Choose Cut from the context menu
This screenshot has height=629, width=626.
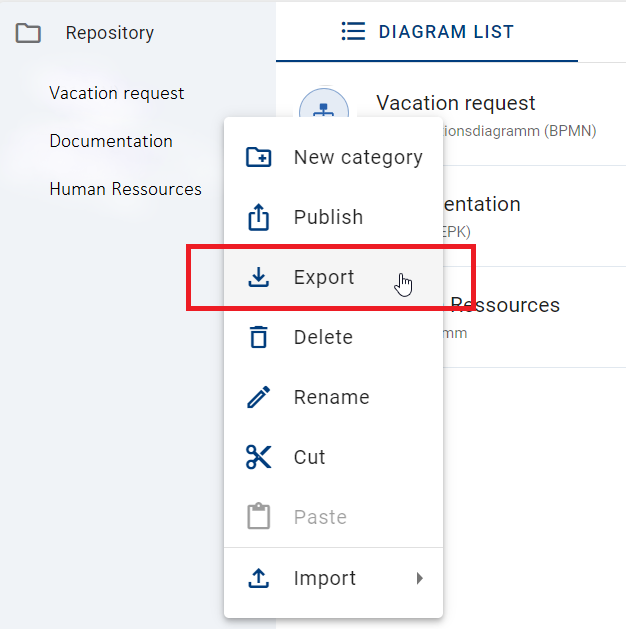[333, 457]
